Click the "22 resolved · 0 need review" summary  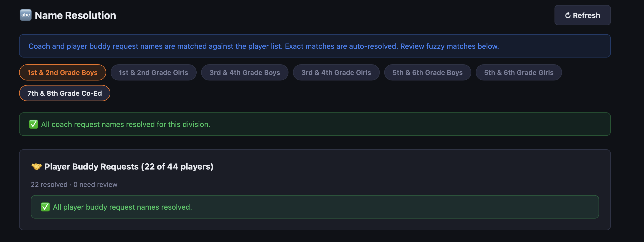click(x=74, y=185)
